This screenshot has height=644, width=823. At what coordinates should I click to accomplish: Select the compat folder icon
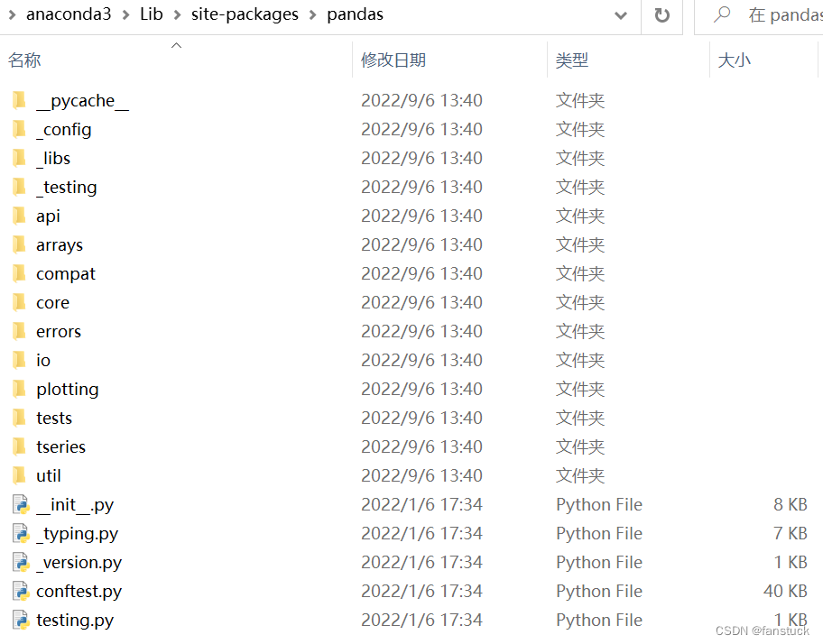pos(19,272)
